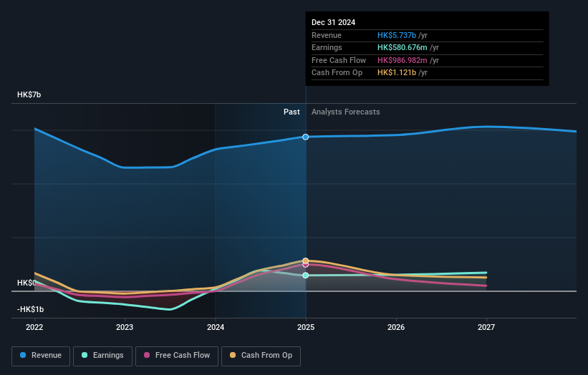Click the Revenue row label in tooltip
Image resolution: width=588 pixels, height=375 pixels.
[327, 35]
